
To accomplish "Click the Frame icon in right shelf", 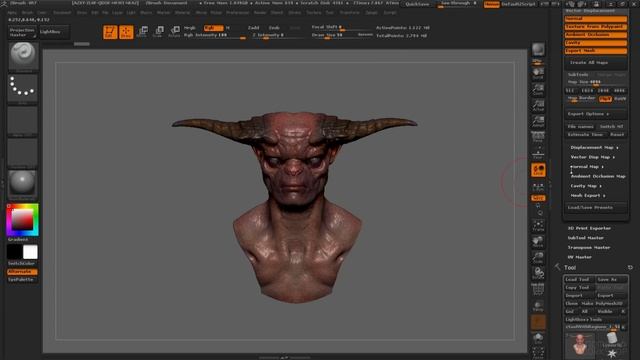I will click(538, 226).
